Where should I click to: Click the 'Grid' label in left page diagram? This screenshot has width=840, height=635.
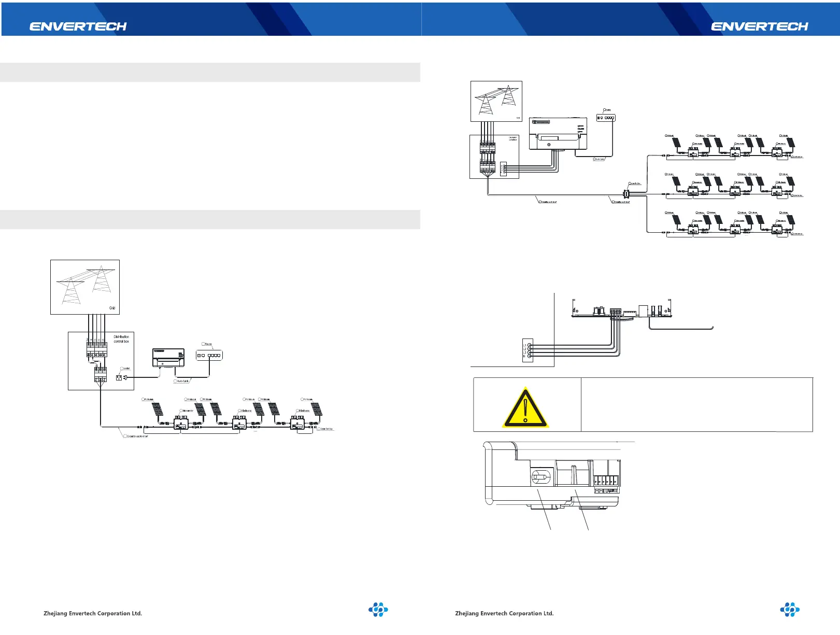click(112, 308)
